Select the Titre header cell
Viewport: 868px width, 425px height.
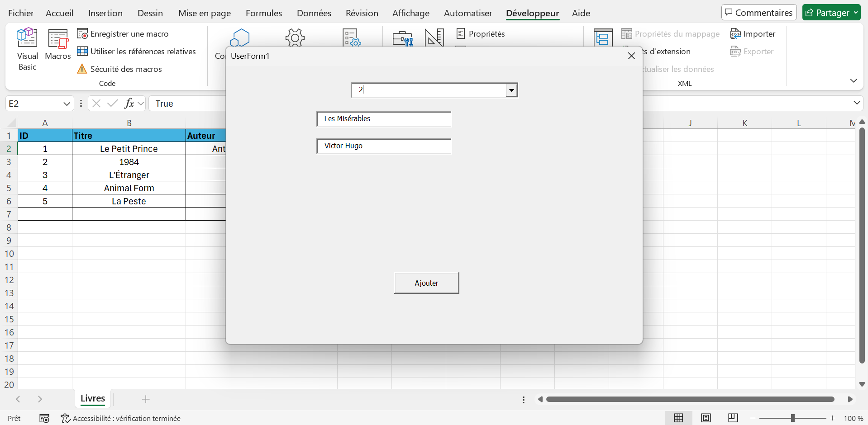coord(129,136)
